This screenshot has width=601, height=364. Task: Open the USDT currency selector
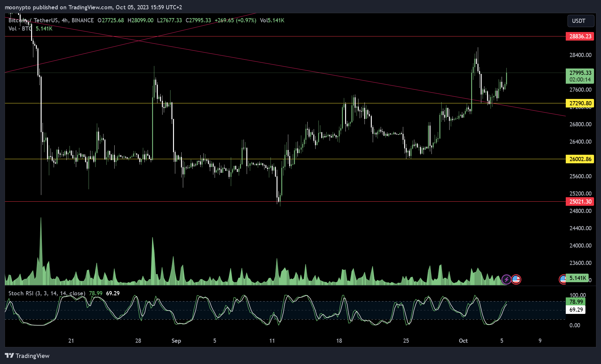pyautogui.click(x=581, y=21)
